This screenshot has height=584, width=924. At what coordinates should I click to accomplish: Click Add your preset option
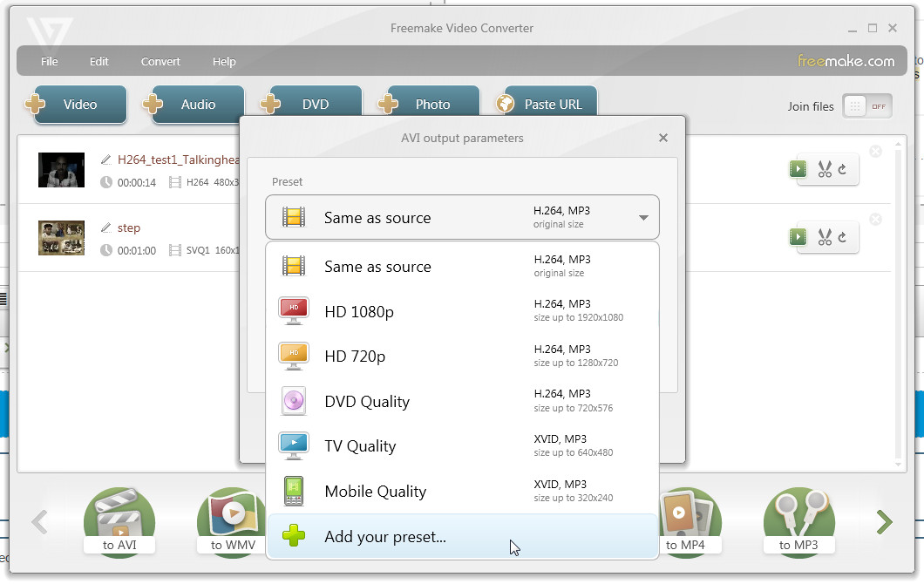(x=462, y=536)
